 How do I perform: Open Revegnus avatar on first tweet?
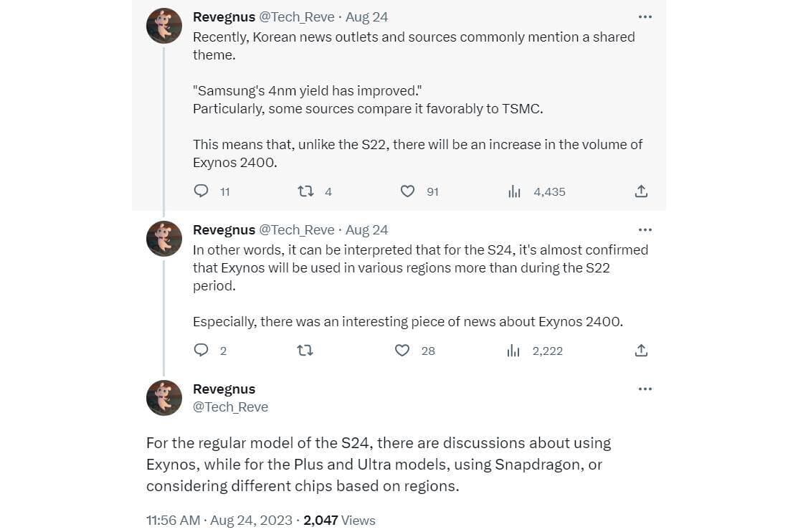coord(164,26)
